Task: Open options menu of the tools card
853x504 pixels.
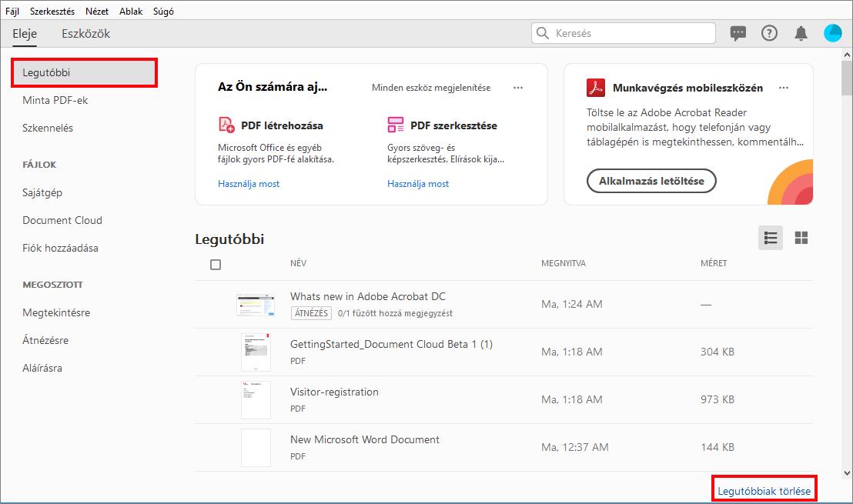Action: [x=518, y=88]
